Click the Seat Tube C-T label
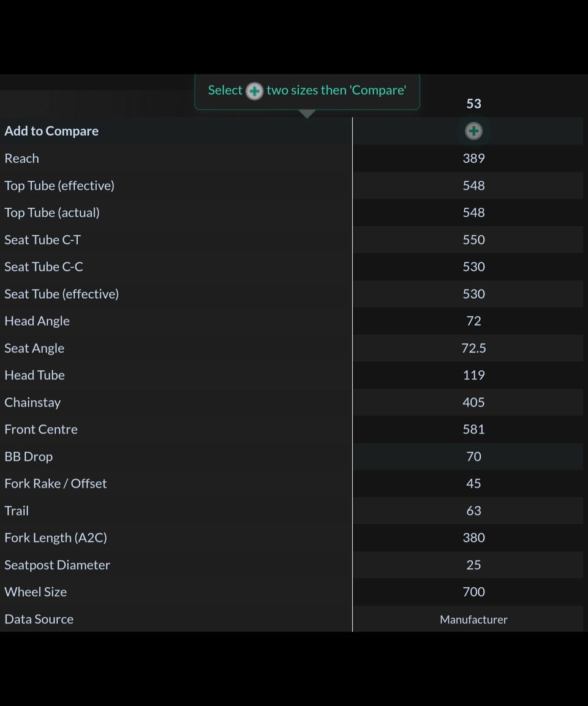 [43, 239]
